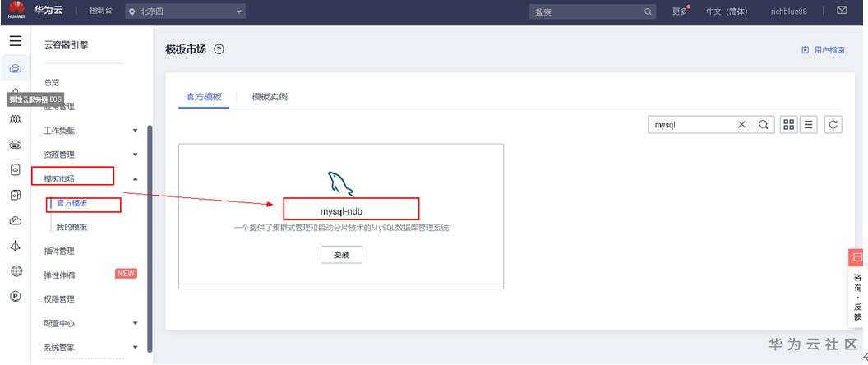Open the 中文（简体）language menu
The width and height of the screenshot is (868, 365).
pos(727,11)
